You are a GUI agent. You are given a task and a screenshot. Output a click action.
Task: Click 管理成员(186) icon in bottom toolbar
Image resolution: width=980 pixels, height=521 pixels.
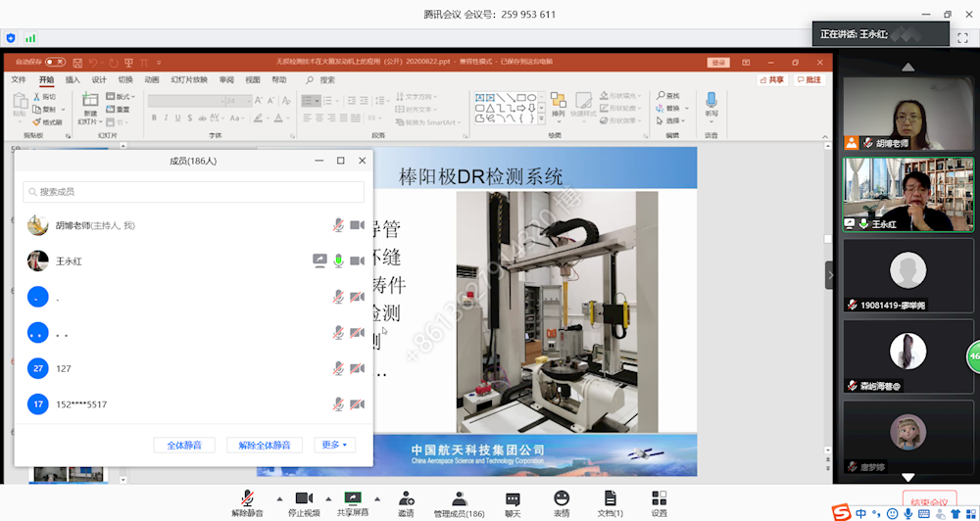(459, 498)
